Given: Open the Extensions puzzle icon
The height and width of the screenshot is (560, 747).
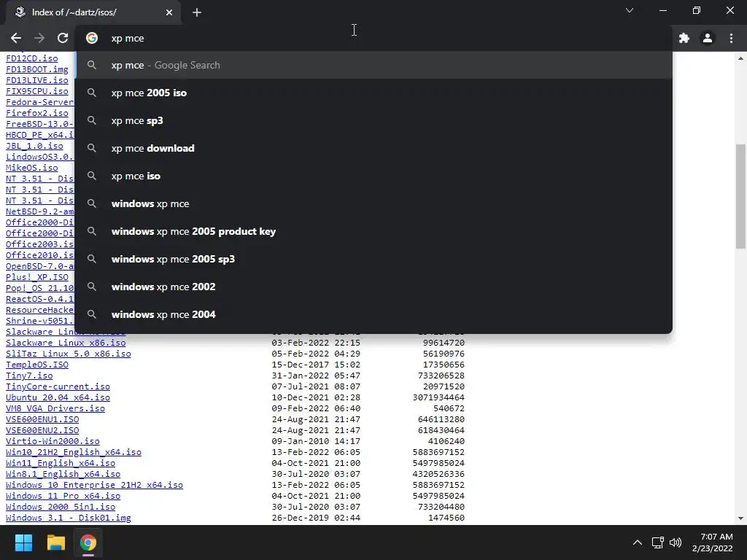Looking at the screenshot, I should [x=684, y=38].
